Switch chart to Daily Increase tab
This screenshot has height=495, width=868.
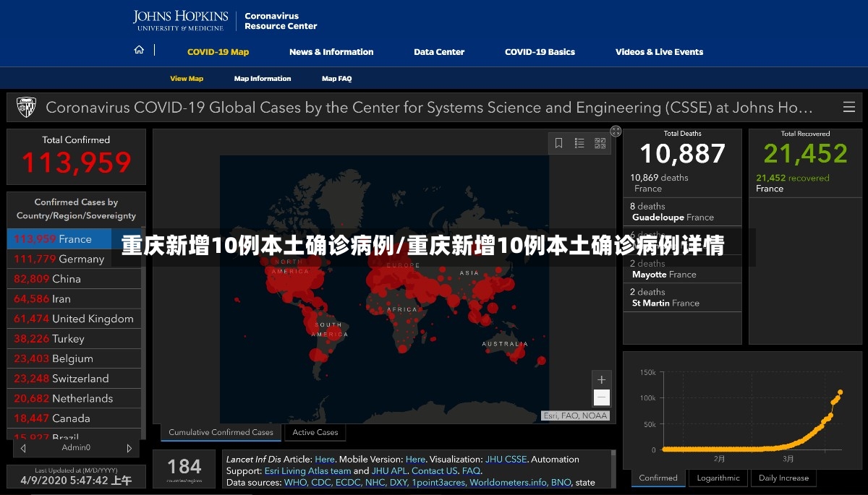(x=783, y=478)
